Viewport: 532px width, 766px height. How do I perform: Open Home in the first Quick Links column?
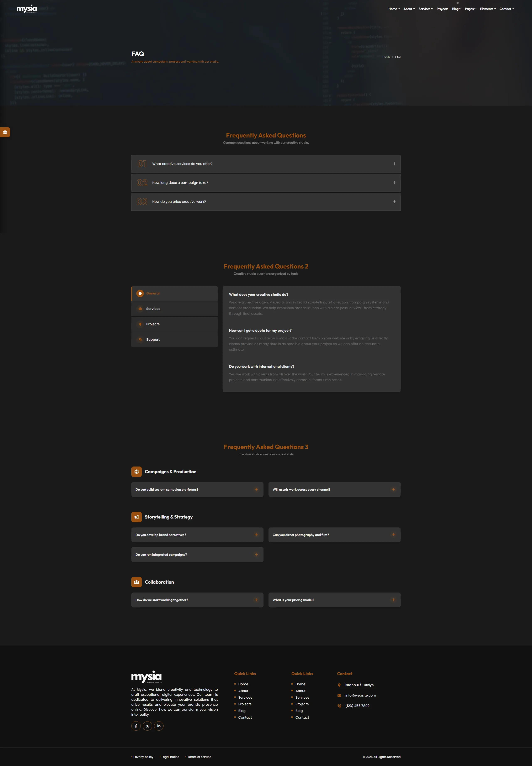243,684
